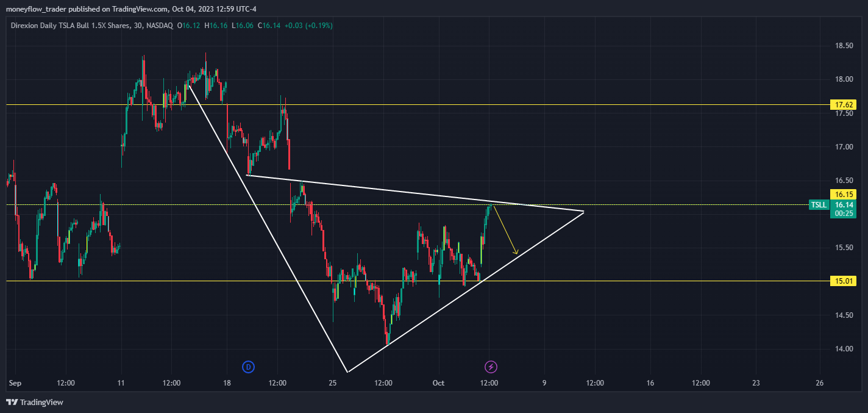Select the 15.01 yellow price label
The height and width of the screenshot is (413, 868).
point(844,281)
